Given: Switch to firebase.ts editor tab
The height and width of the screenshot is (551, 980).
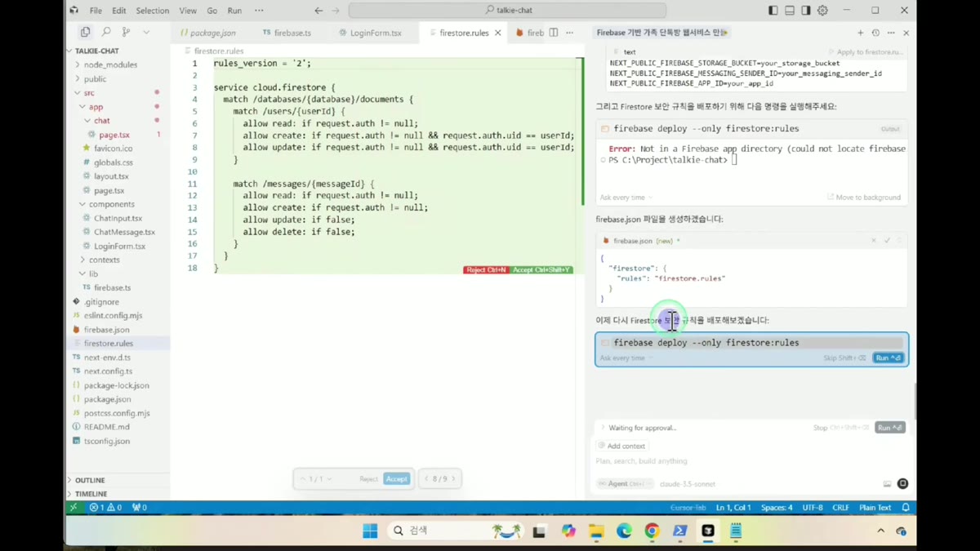Looking at the screenshot, I should pos(287,33).
